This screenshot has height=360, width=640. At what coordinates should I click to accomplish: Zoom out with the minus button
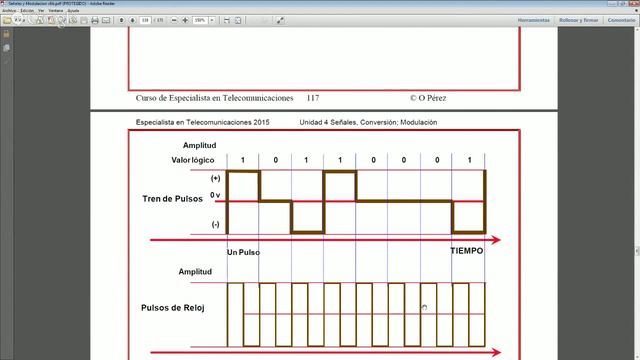[174, 20]
